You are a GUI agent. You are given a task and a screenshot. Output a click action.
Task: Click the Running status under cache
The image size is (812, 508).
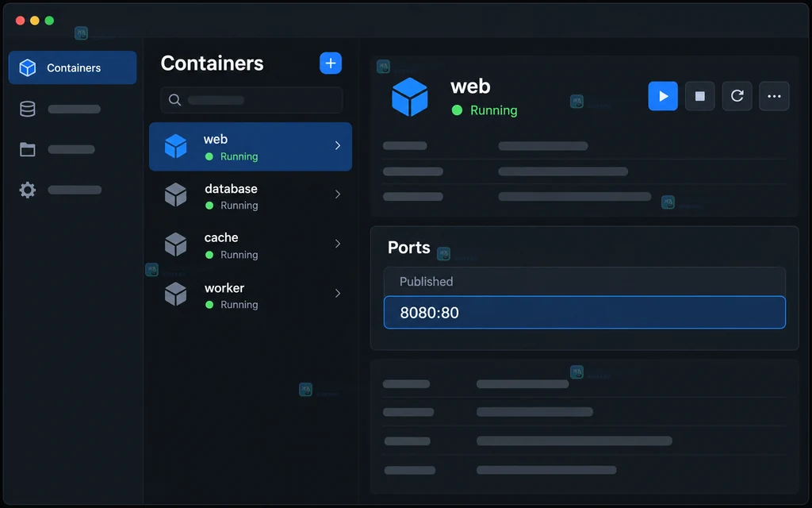click(232, 255)
